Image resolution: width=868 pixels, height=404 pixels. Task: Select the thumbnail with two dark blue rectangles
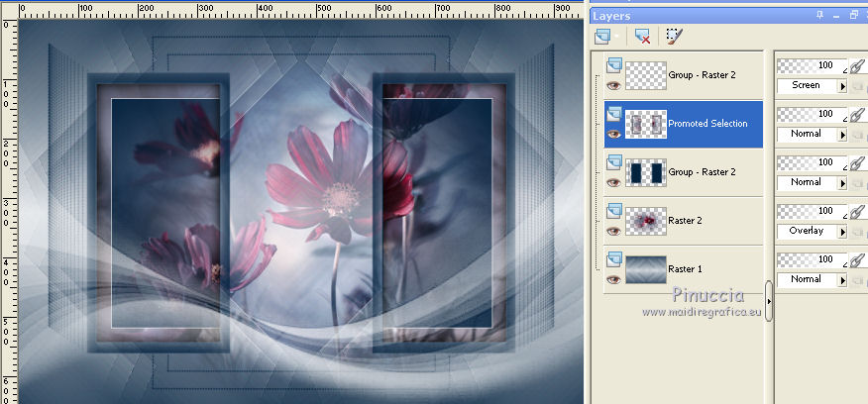tap(646, 172)
